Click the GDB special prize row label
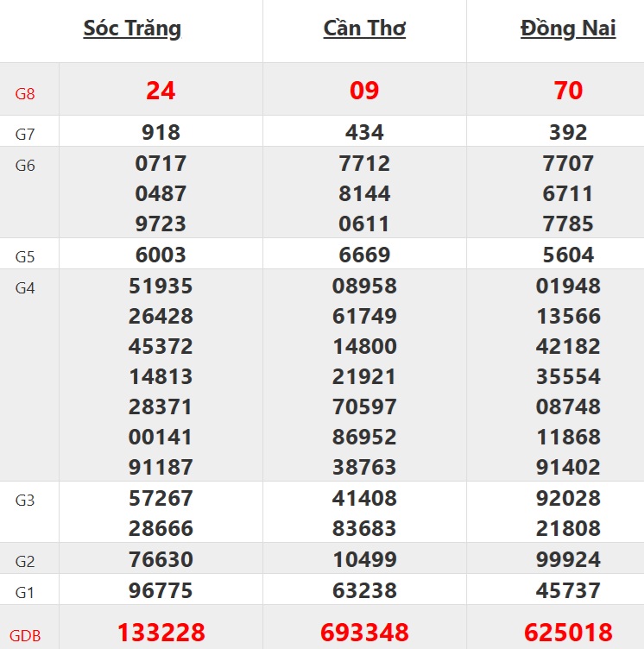Image resolution: width=644 pixels, height=649 pixels. click(25, 636)
